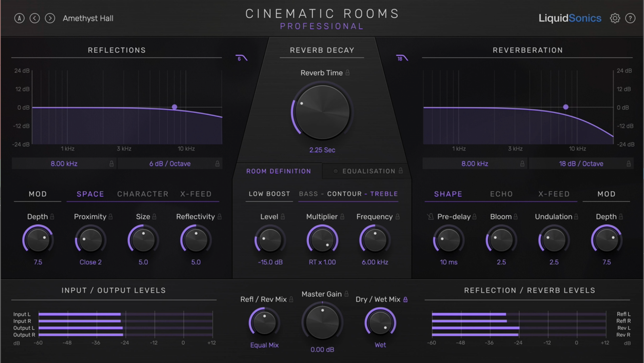Click the A/B preset compare icon

pos(20,18)
